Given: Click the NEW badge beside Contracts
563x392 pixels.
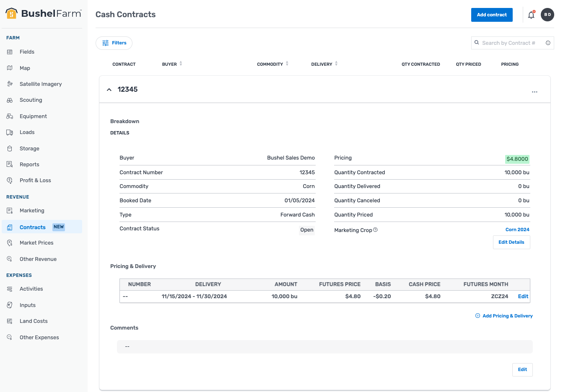Looking at the screenshot, I should pyautogui.click(x=59, y=227).
